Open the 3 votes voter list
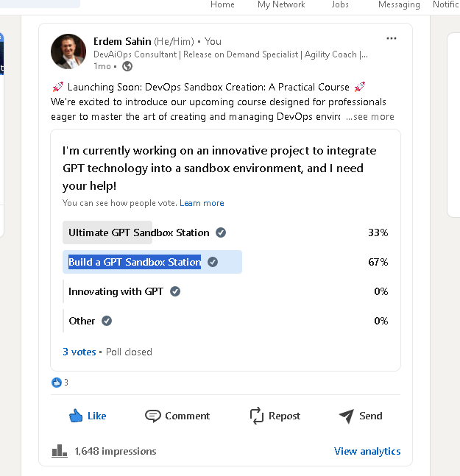 (79, 352)
